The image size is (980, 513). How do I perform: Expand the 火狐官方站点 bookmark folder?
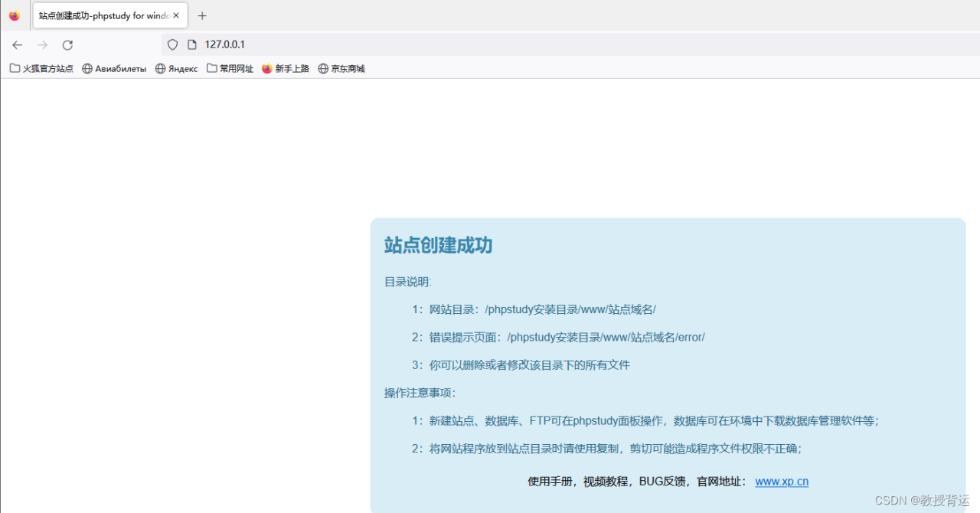pyautogui.click(x=41, y=69)
